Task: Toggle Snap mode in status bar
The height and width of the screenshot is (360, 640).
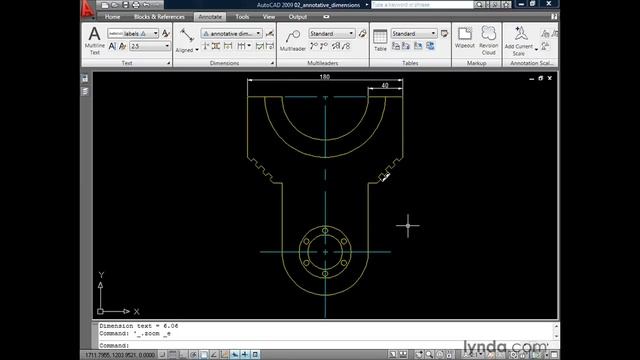Action: (162, 355)
